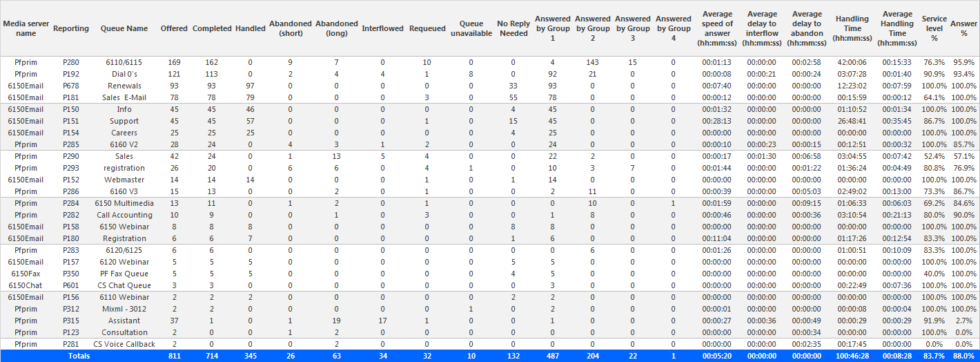Select the Offered column header
Viewport: 980px width, 362px height.
click(174, 28)
